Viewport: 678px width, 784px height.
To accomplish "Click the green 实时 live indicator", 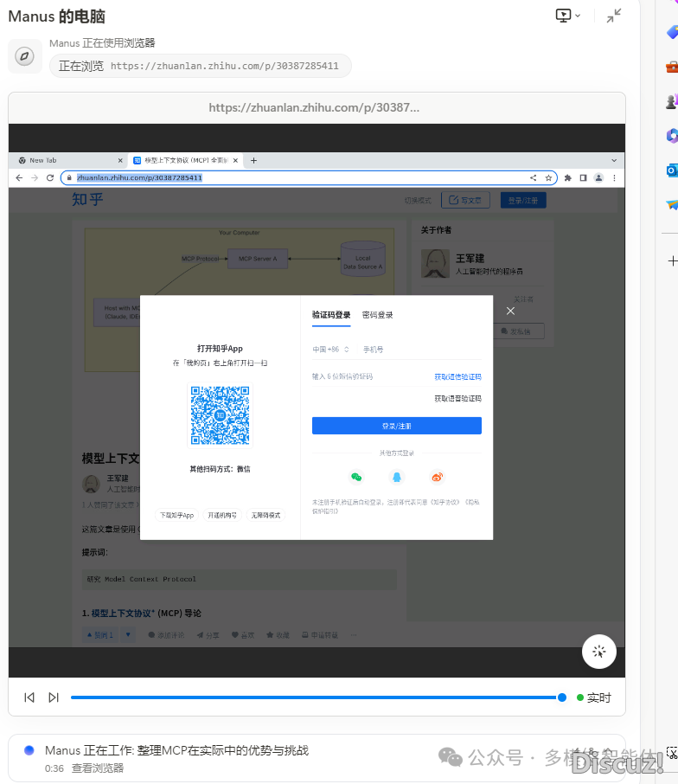I will pyautogui.click(x=593, y=697).
